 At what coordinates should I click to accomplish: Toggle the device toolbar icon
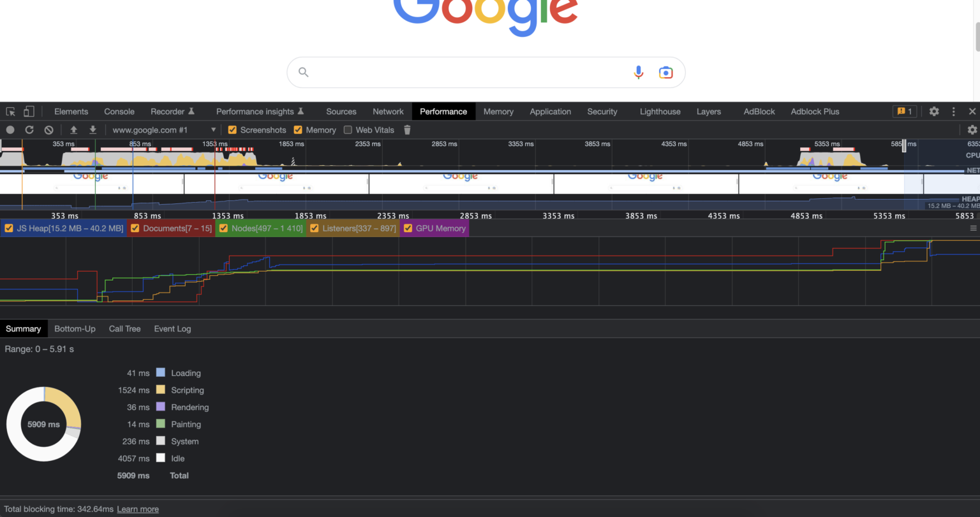point(29,112)
